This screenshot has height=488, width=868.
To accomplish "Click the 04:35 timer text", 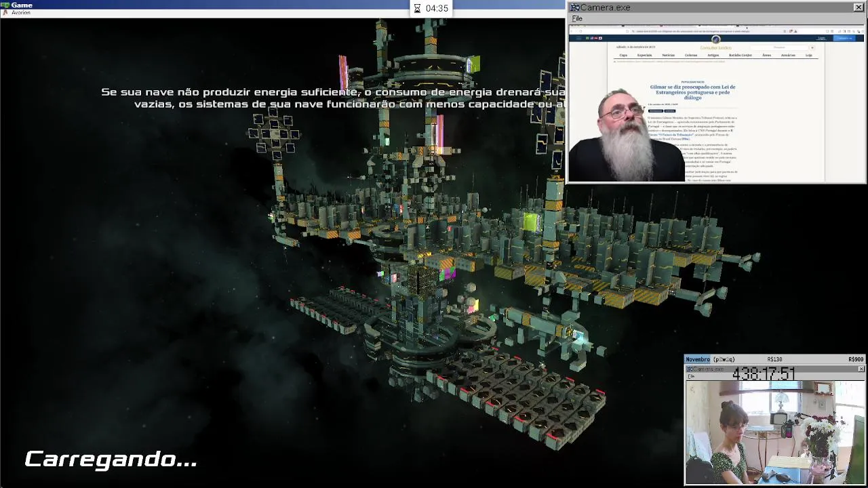I will 437,8.
